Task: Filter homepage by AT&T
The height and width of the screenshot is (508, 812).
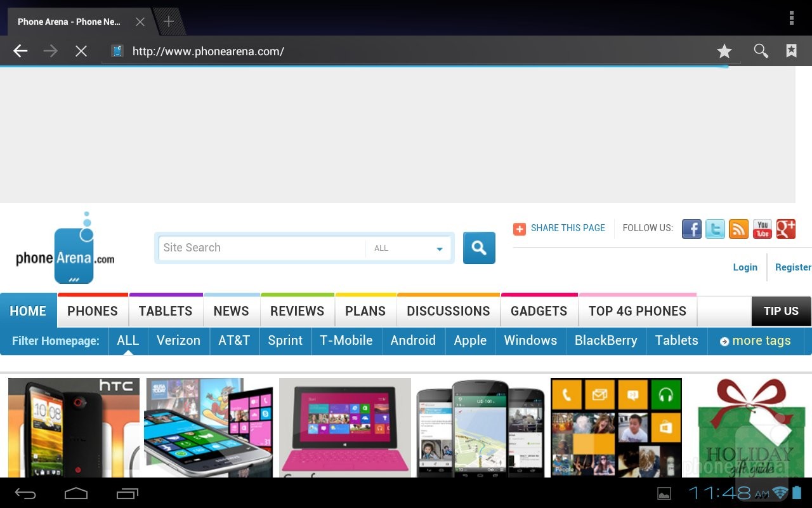Action: coord(234,340)
